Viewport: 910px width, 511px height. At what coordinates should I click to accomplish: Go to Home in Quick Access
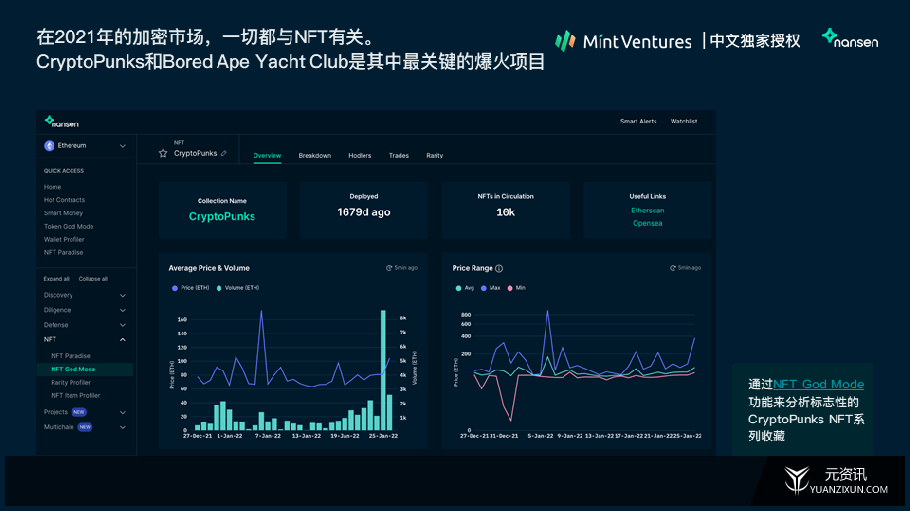[x=52, y=187]
